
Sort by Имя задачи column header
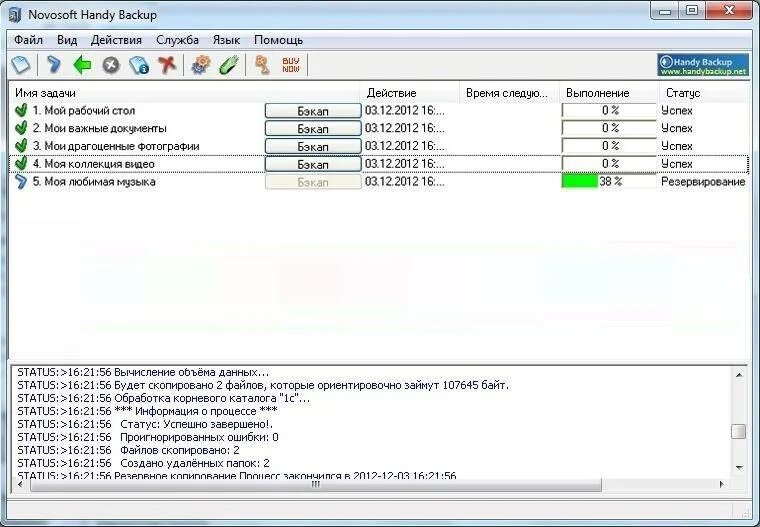point(184,93)
